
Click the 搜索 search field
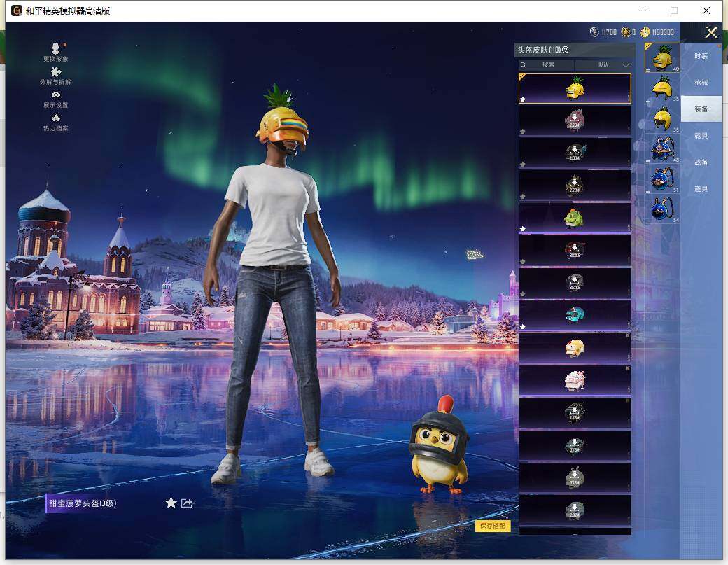pos(547,64)
